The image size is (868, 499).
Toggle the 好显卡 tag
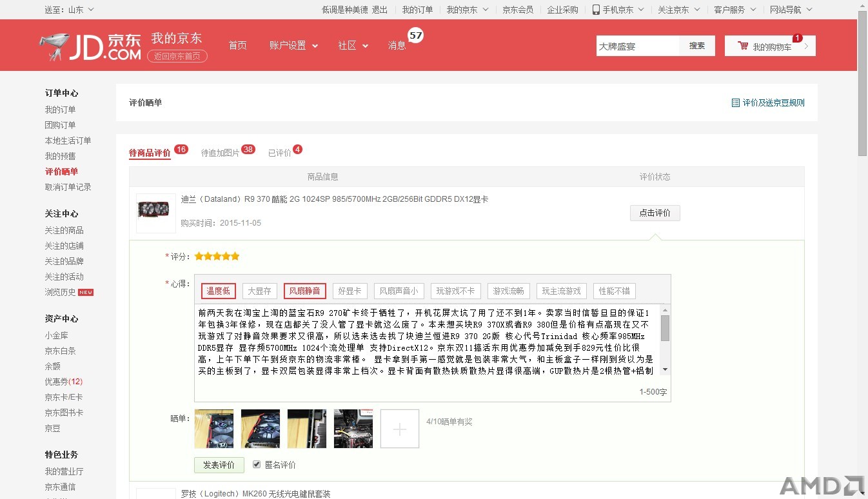pyautogui.click(x=350, y=291)
